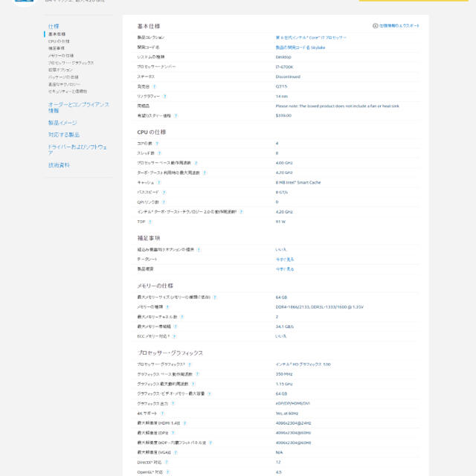Viewport: 476px width, 476px height.
Task: Open help icon beside 希望カスタマー価格
Action: tap(176, 116)
